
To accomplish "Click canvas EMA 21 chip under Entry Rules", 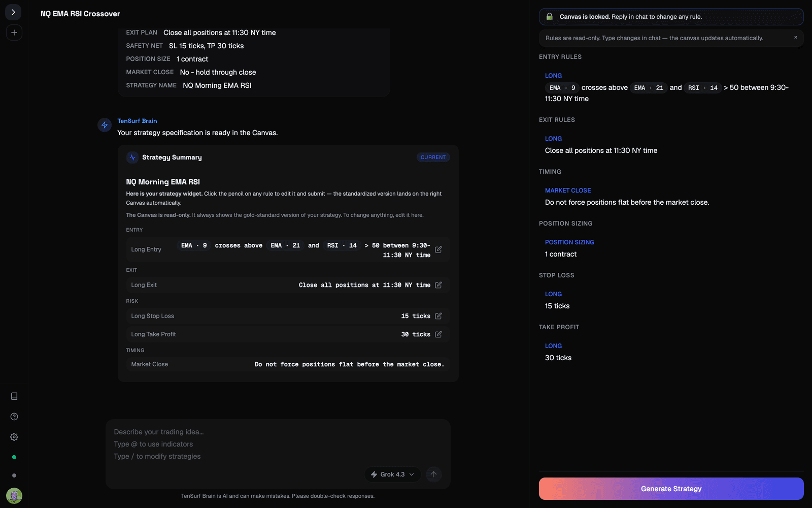I will point(649,88).
